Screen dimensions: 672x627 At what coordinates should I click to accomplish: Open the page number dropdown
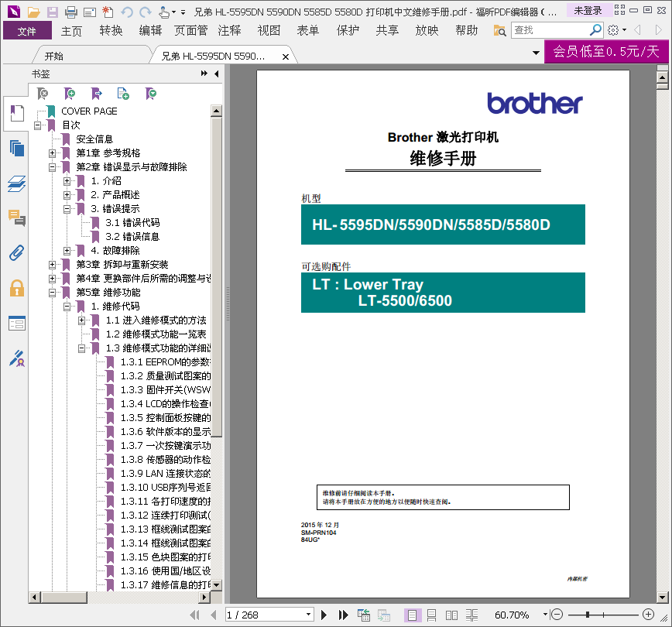[x=308, y=615]
